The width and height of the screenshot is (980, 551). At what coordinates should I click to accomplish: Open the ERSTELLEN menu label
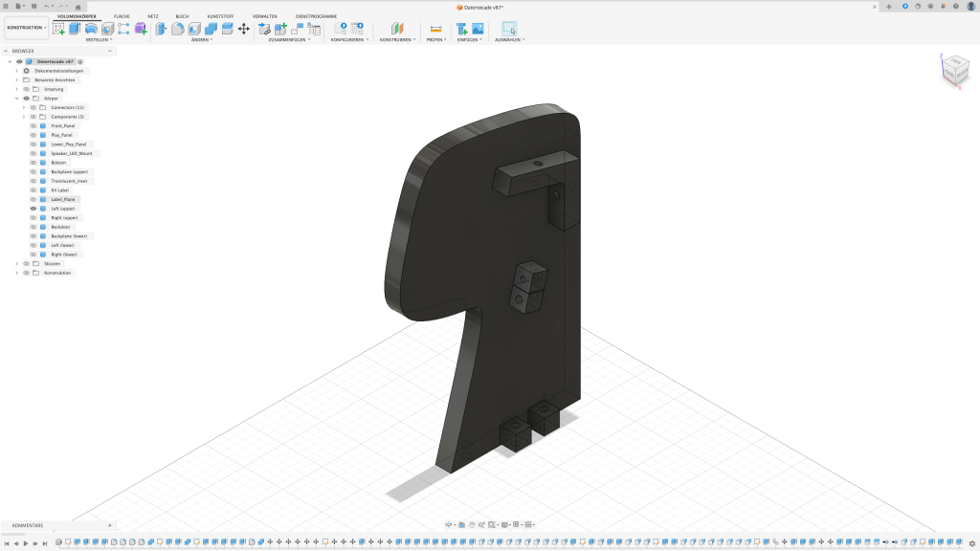click(x=99, y=40)
